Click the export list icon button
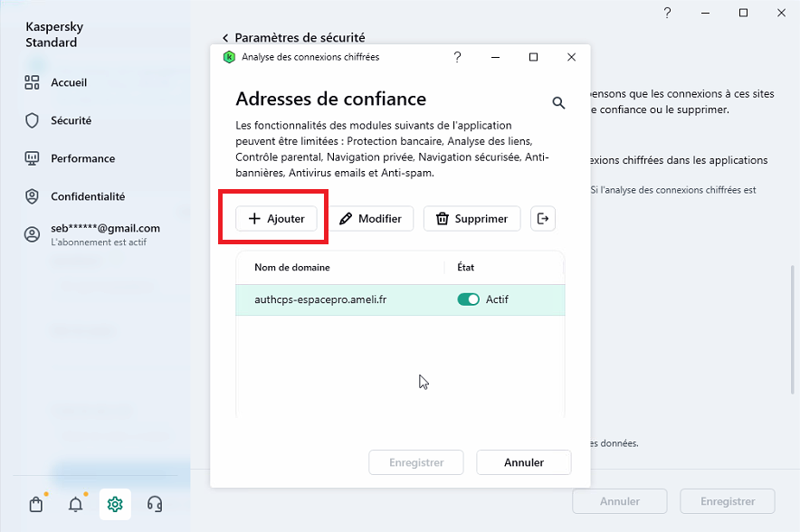The height and width of the screenshot is (532, 800). 543,219
